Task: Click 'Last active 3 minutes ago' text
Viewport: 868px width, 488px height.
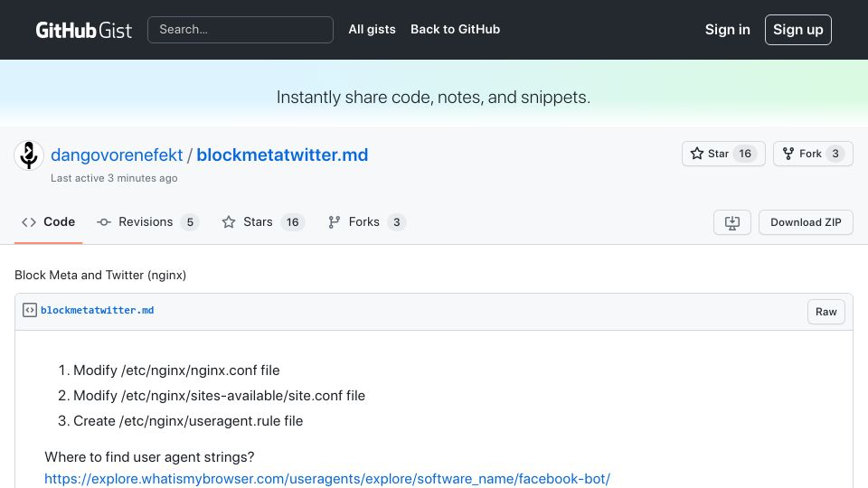Action: (x=114, y=178)
